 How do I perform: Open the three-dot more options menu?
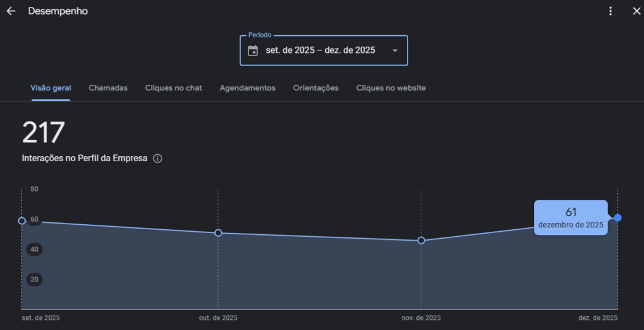tap(610, 11)
